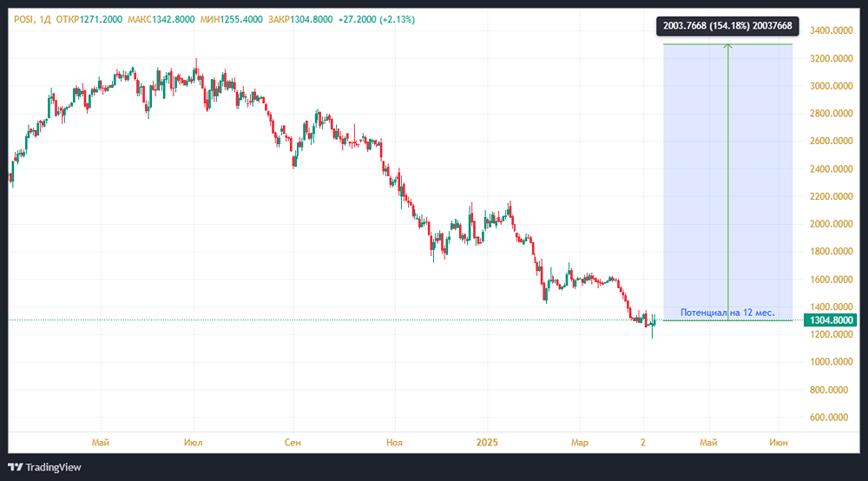
Task: Click the 'Ноя' label on time axis
Action: click(x=395, y=443)
